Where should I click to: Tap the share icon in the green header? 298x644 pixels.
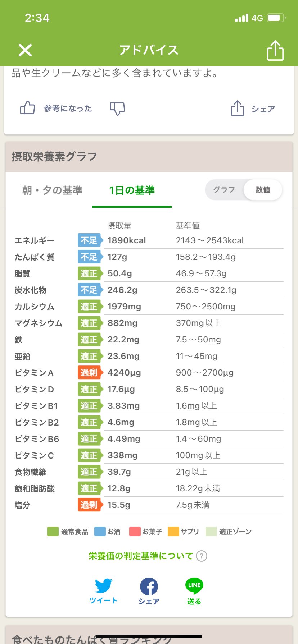(x=275, y=50)
